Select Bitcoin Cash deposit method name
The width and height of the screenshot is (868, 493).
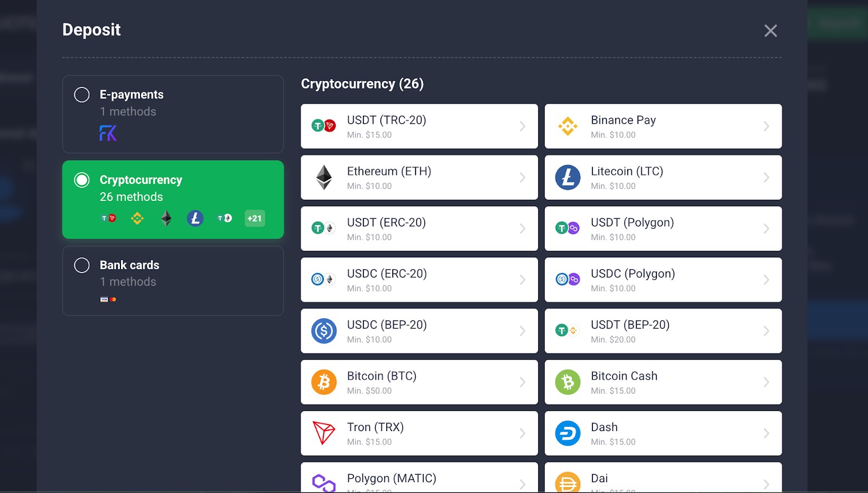[x=624, y=376]
